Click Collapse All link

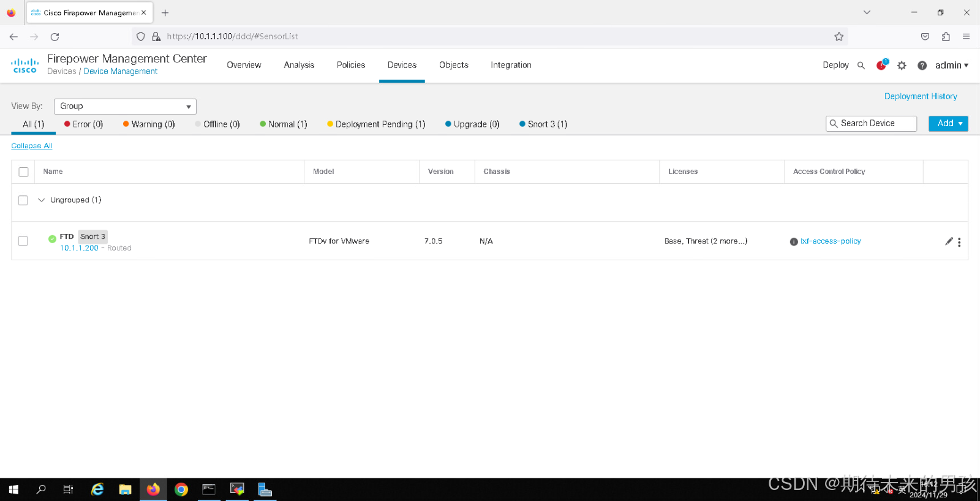pyautogui.click(x=32, y=146)
